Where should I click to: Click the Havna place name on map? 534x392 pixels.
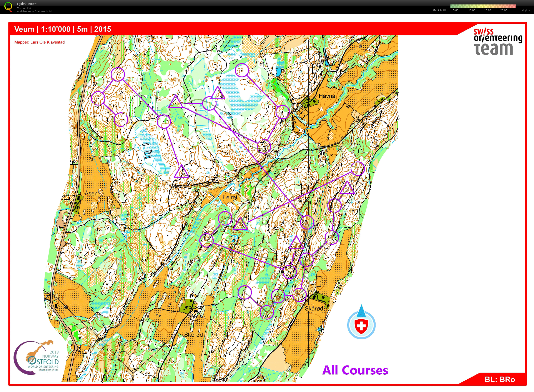[x=327, y=96]
